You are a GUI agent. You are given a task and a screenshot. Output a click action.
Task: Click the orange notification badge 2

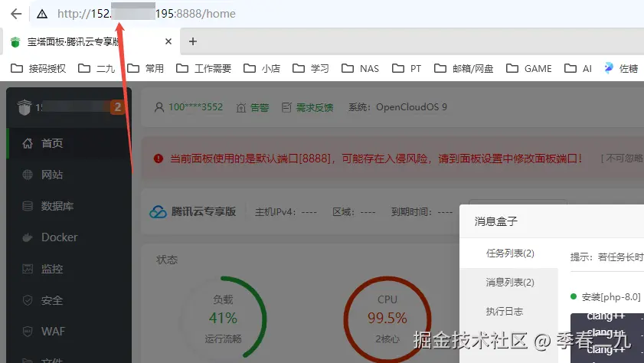(117, 107)
